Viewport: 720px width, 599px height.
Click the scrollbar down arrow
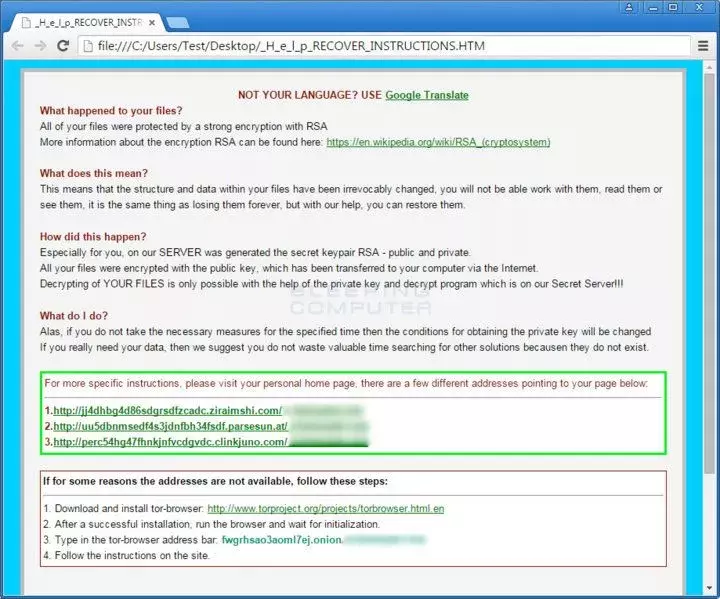(x=709, y=588)
